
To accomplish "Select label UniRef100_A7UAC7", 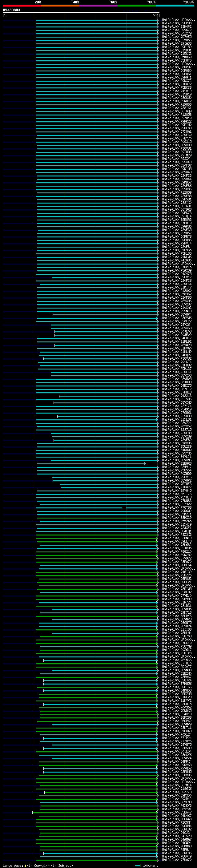I will point(177,487).
